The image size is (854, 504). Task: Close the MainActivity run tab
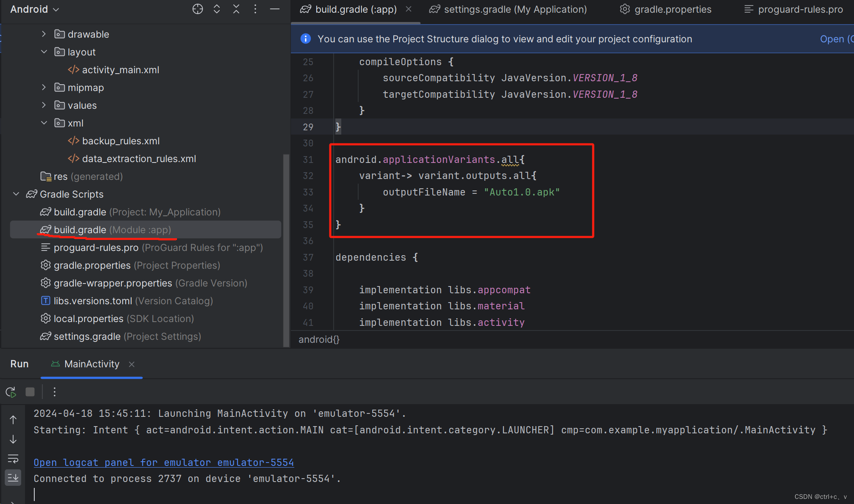[x=132, y=364]
